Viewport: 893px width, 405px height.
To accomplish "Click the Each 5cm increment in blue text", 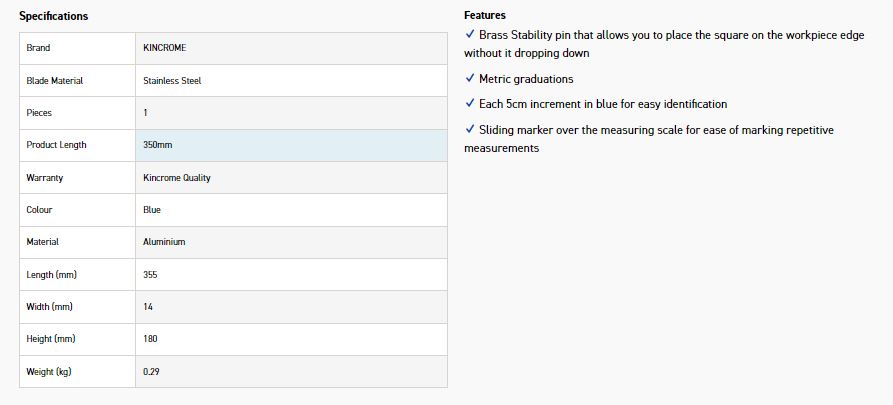I will (603, 104).
